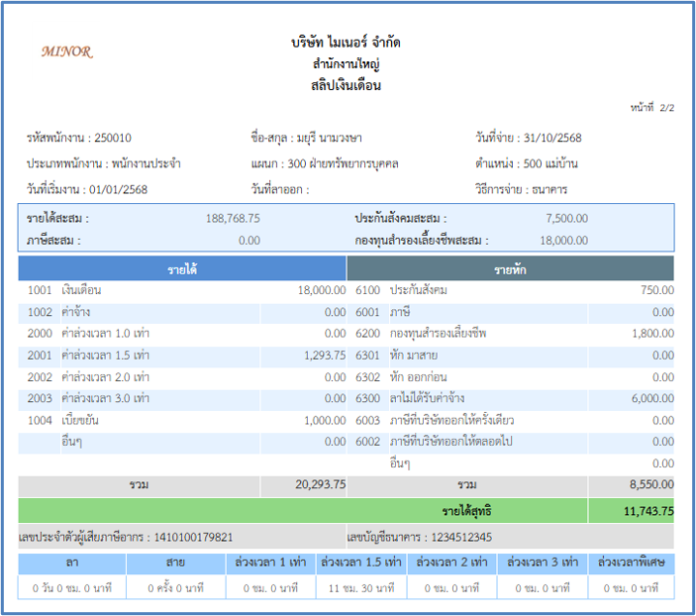This screenshot has width=696, height=616.
Task: Click ล่วงเวลา 1.5 เท่า column header
Action: 361,563
